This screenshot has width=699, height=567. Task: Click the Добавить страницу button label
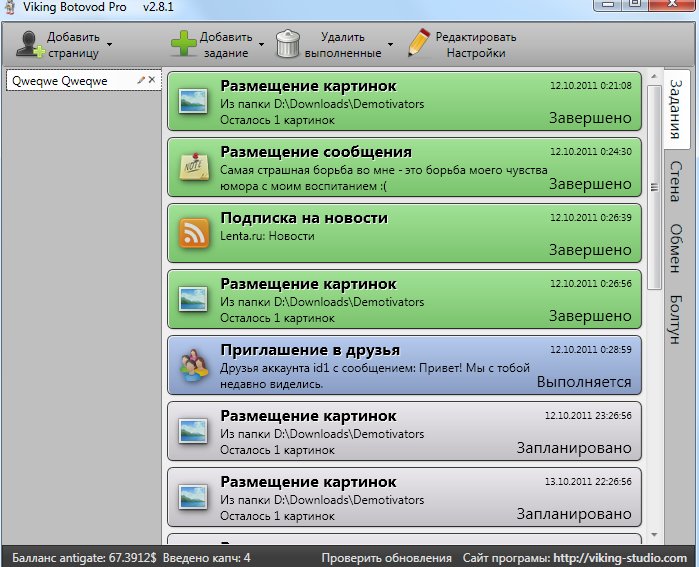[x=73, y=45]
